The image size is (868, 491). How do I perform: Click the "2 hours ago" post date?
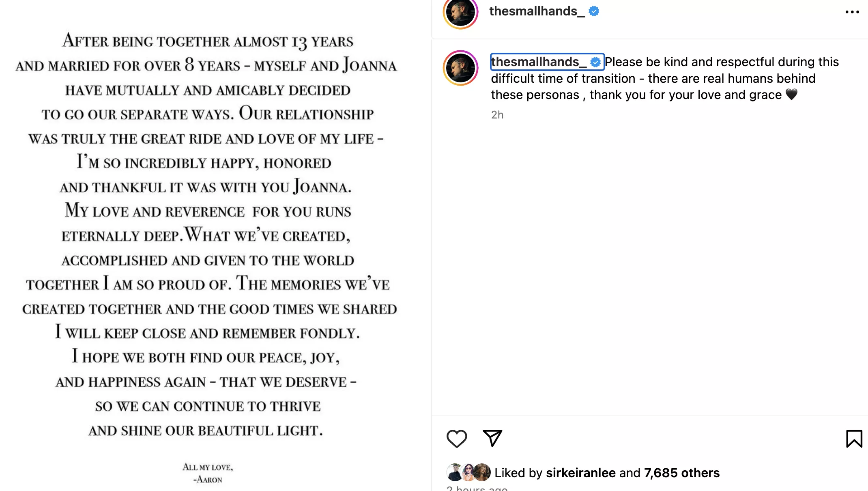(477, 488)
